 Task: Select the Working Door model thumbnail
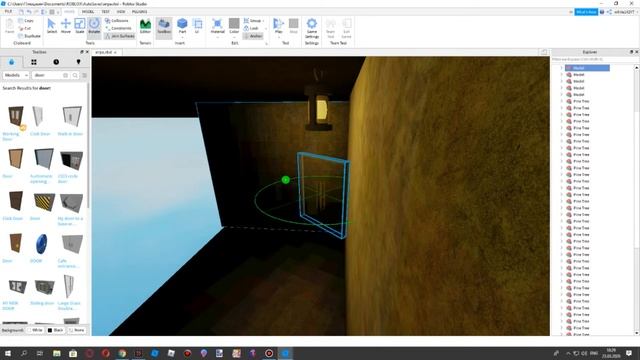(16, 117)
